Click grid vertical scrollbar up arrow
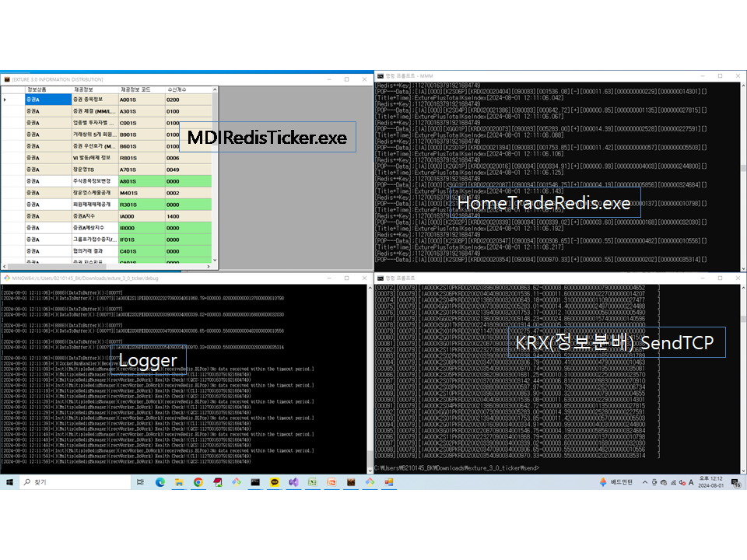 215,89
